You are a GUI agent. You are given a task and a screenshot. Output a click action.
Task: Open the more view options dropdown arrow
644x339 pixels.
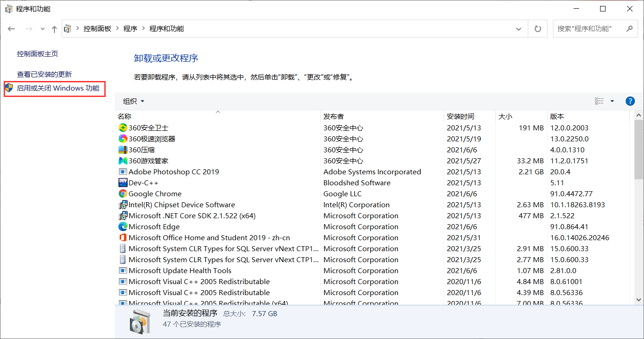(x=612, y=101)
